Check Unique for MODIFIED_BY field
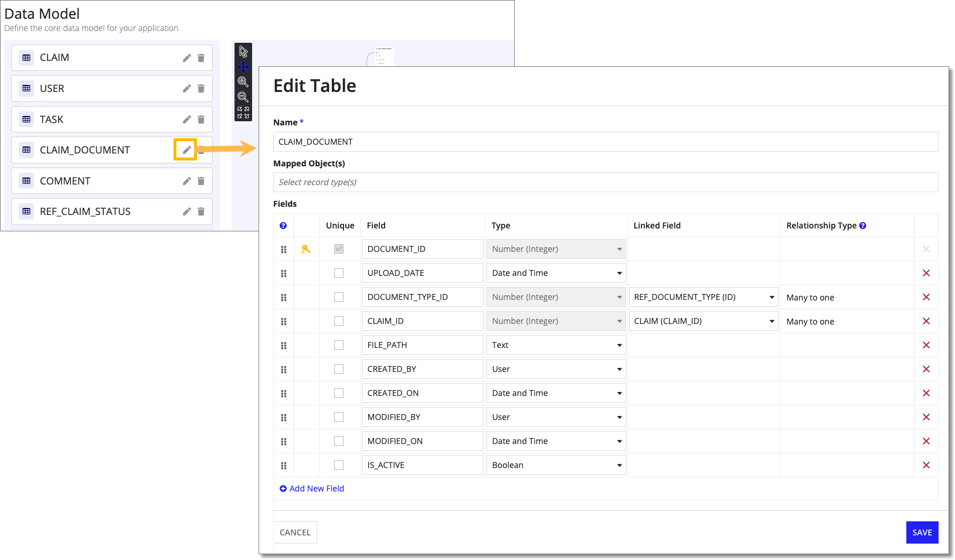This screenshot has height=560, width=955. click(x=339, y=417)
